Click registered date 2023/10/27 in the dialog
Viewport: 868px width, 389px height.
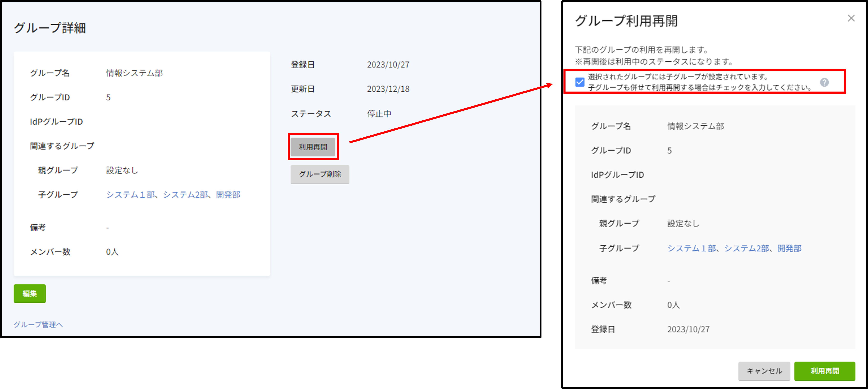pyautogui.click(x=688, y=329)
